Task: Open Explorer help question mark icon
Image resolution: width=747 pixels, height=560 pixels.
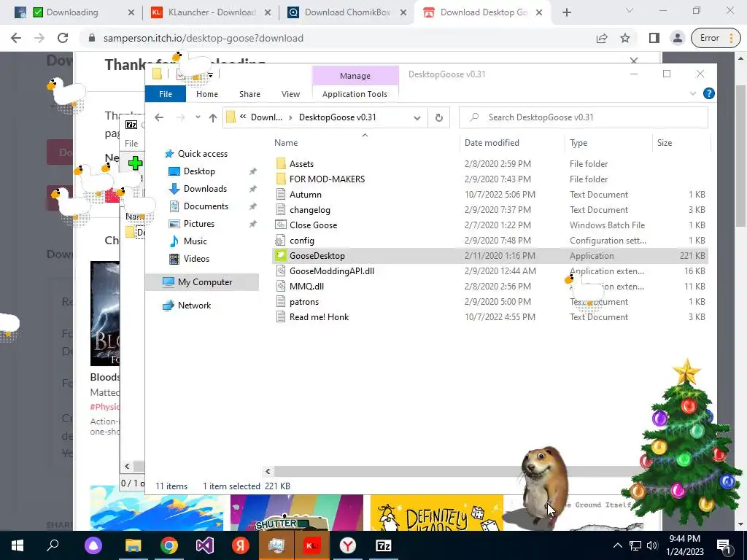Action: [x=708, y=94]
